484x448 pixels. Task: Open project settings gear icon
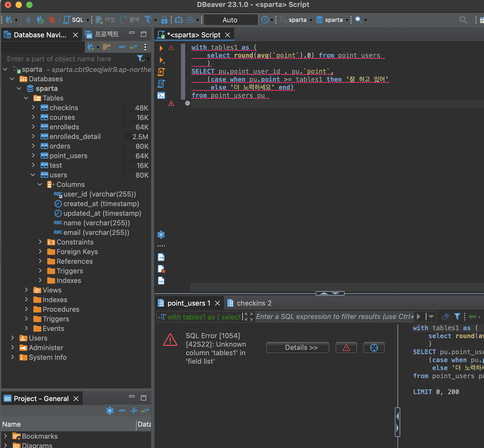point(110,411)
